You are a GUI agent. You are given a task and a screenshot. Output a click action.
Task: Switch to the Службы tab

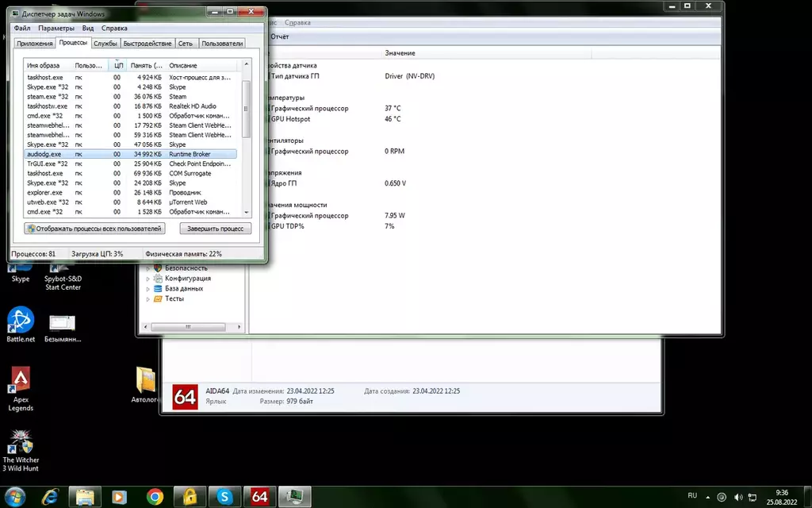tap(105, 44)
